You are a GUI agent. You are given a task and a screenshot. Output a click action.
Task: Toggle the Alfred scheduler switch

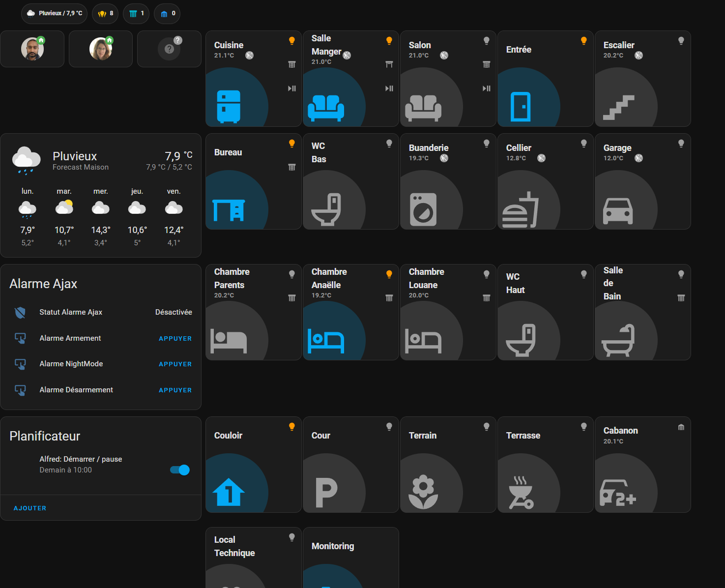coord(180,470)
